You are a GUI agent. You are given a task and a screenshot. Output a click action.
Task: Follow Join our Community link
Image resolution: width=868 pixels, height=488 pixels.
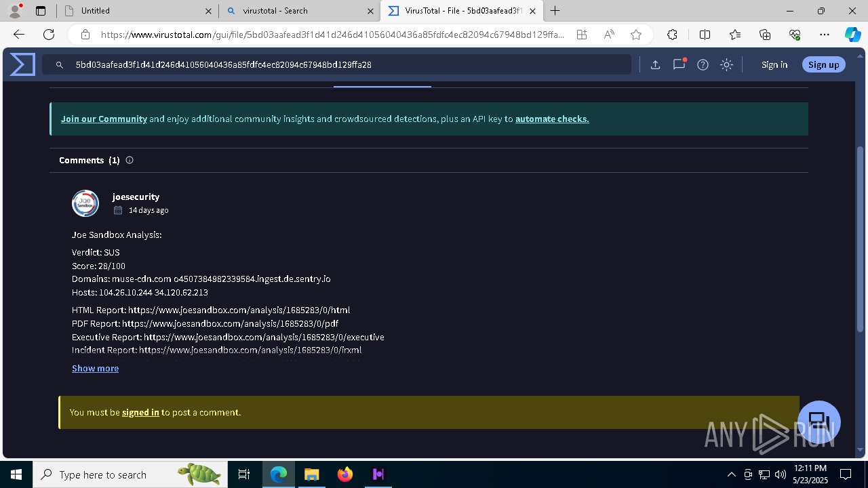pyautogui.click(x=104, y=119)
